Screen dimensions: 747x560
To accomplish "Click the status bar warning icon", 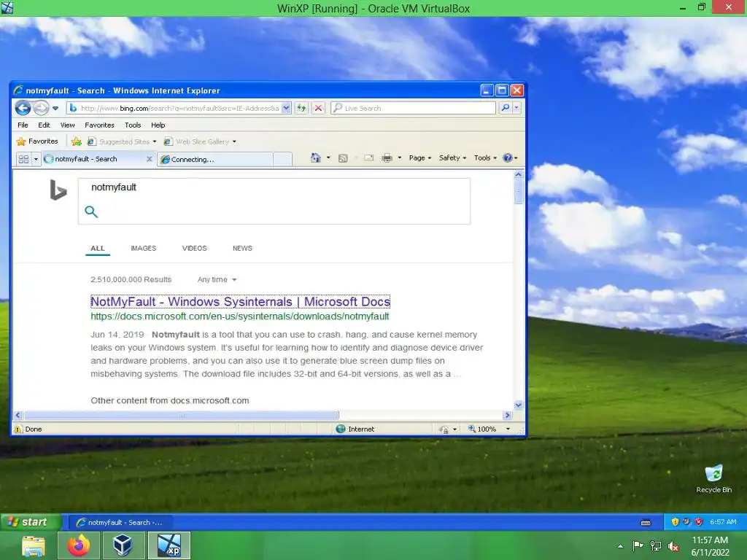I will tap(18, 429).
